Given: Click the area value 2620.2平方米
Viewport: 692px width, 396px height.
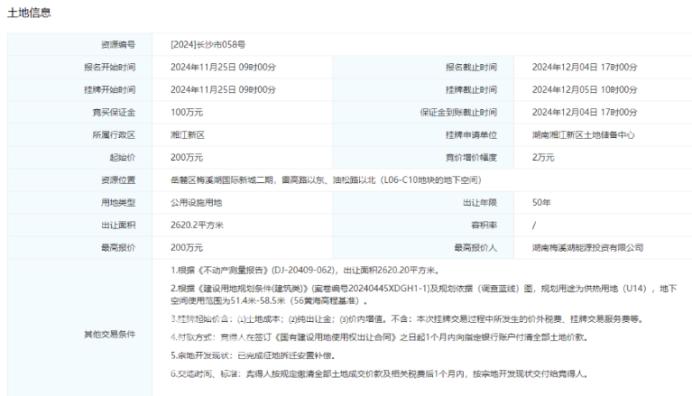Looking at the screenshot, I should click(197, 225).
